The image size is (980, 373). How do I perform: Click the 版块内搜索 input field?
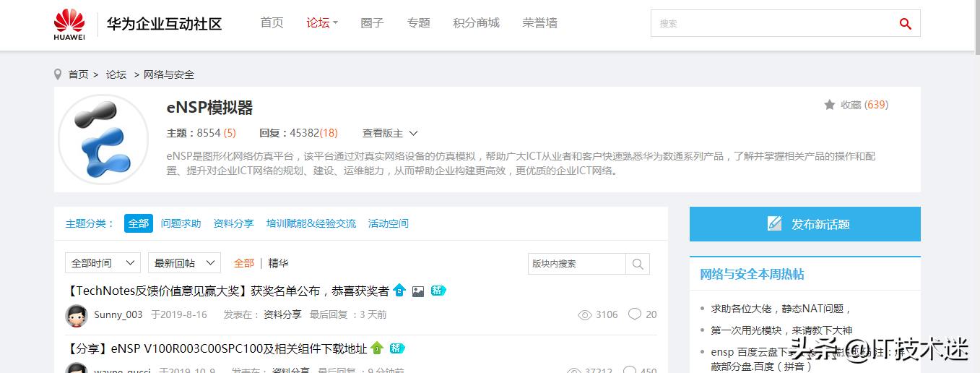576,264
